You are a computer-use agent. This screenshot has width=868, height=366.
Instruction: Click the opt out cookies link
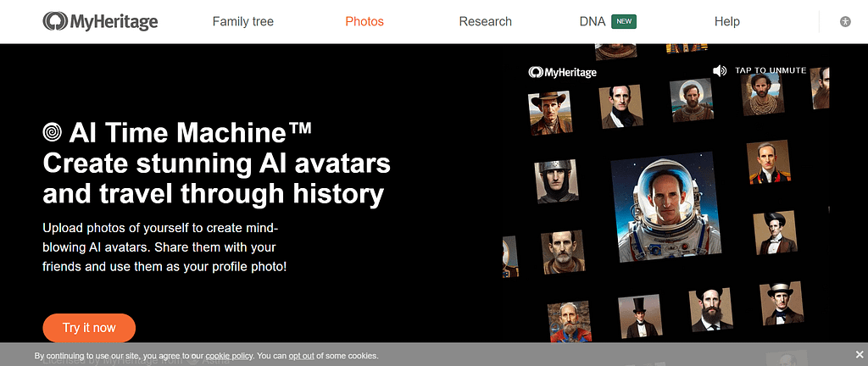point(301,356)
